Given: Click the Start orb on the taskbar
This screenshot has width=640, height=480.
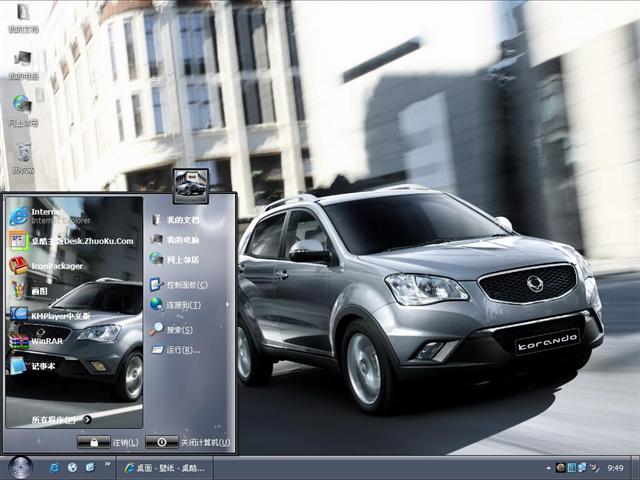Looking at the screenshot, I should coord(20,467).
